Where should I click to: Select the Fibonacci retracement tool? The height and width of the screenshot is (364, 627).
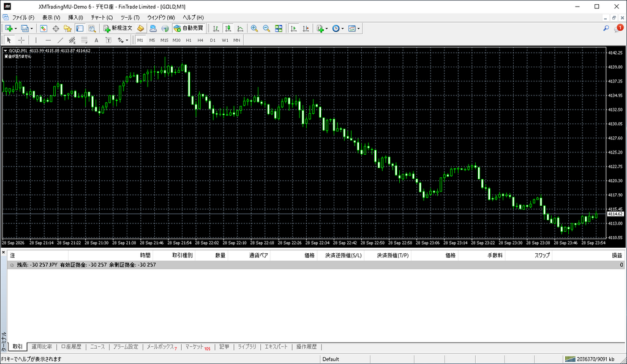coord(84,40)
